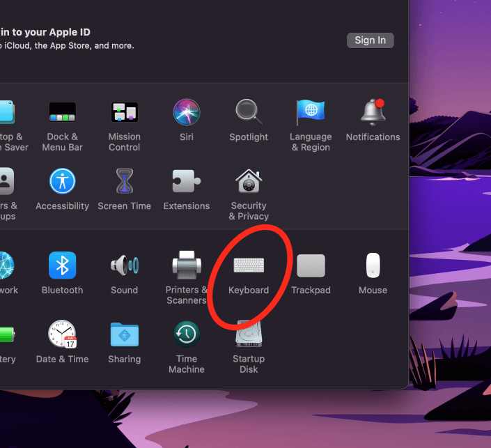Image resolution: width=491 pixels, height=448 pixels.
Task: Click the Sign In button
Action: 370,40
